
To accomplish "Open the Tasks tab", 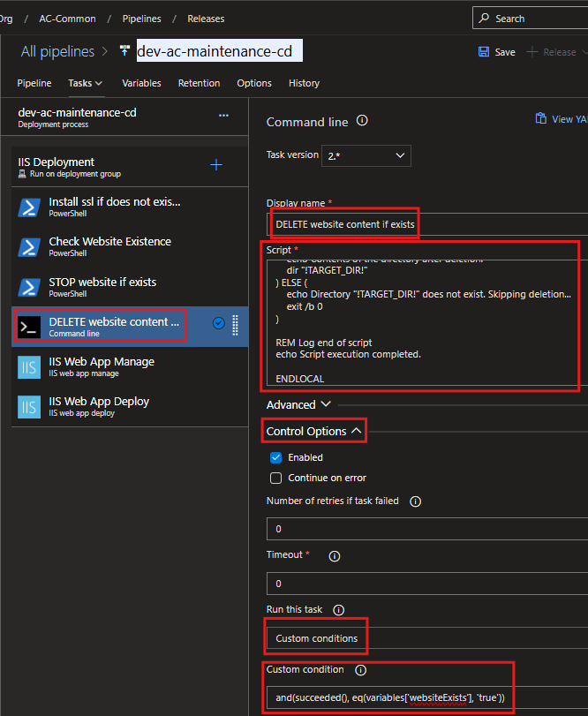I will [80, 83].
